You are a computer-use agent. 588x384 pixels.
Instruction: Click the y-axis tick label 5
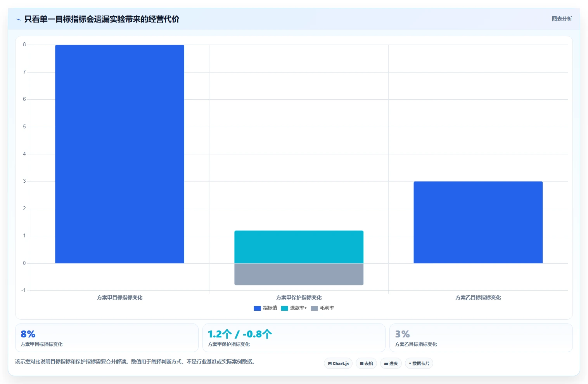24,127
